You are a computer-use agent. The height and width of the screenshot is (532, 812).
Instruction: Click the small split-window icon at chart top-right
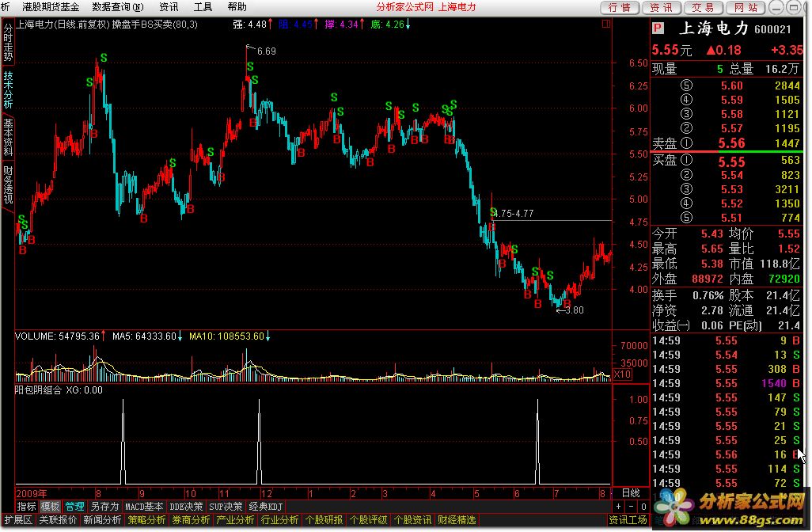click(606, 24)
